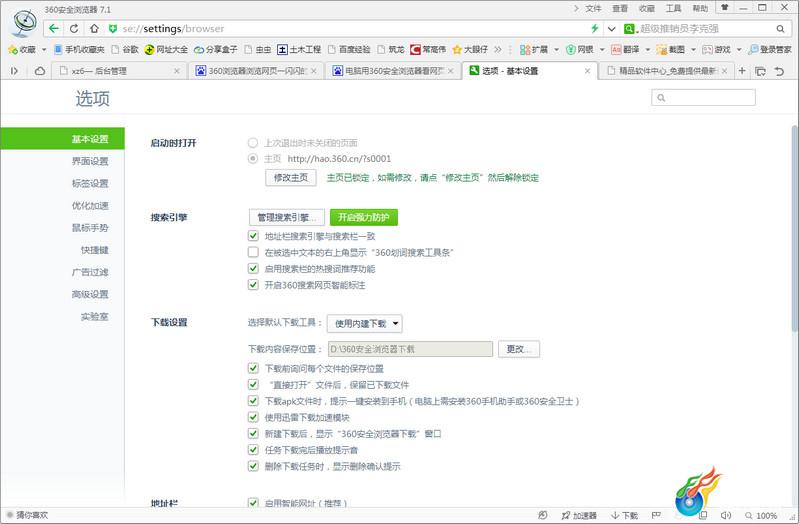Open 高级设置 in the settings sidebar

(x=90, y=294)
